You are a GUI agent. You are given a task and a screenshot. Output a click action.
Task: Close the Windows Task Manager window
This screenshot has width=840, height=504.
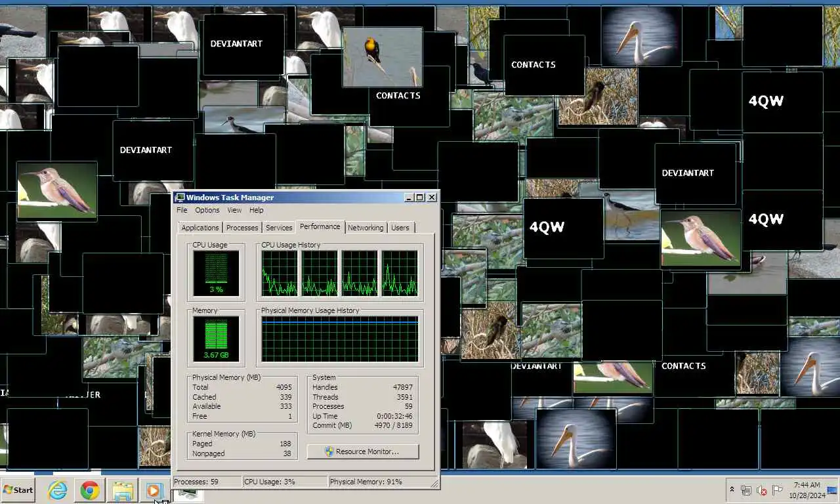click(x=432, y=198)
